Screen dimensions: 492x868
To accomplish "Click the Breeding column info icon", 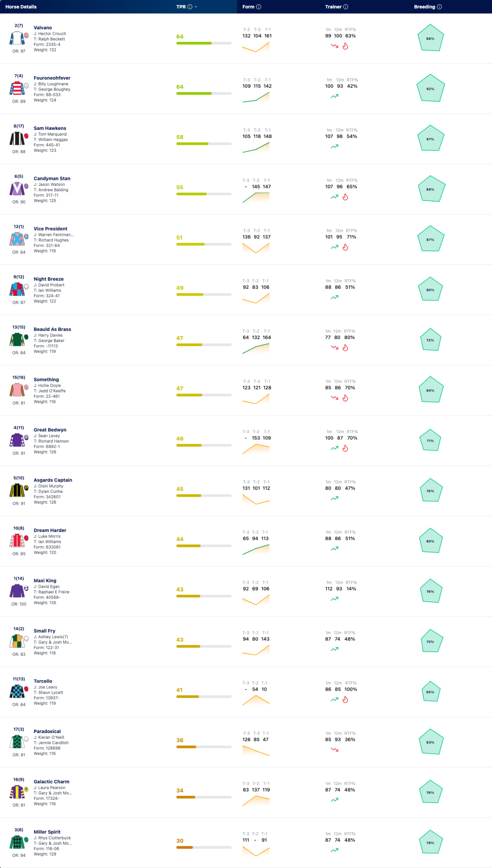I will point(439,7).
